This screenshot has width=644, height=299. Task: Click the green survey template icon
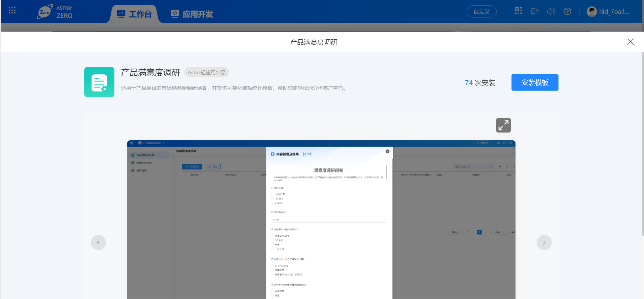click(99, 82)
